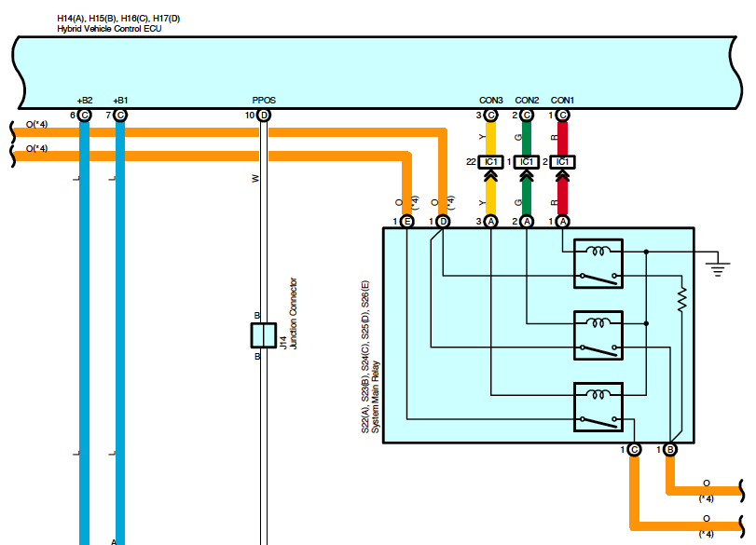
Task: Click the pin 2 A connector on green wire
Action: click(527, 221)
